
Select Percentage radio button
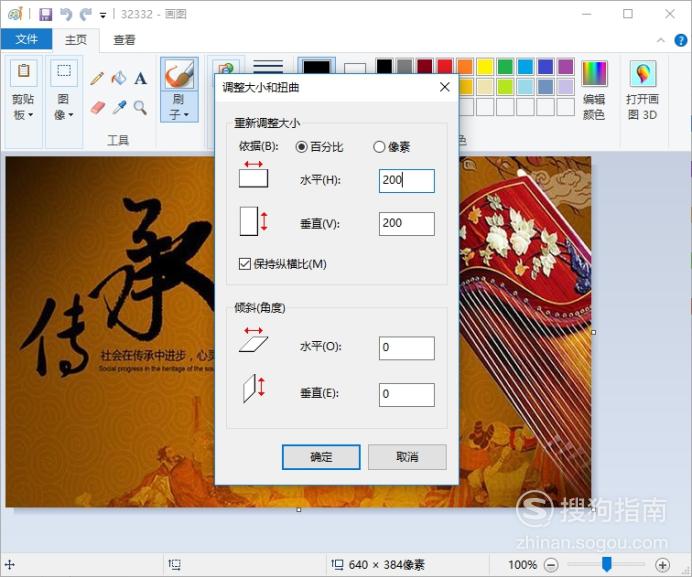tap(301, 147)
